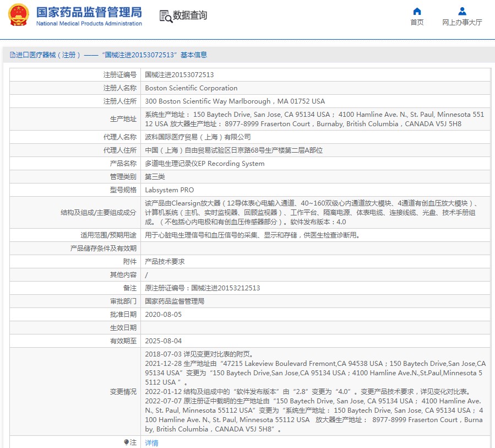Click the 生产地址 row label
The image size is (495, 448).
[123, 119]
